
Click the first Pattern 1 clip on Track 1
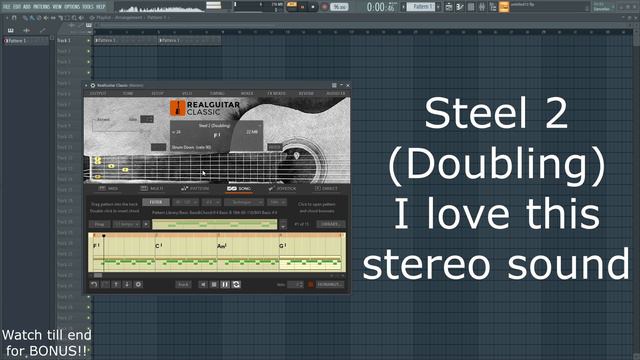click(x=125, y=40)
